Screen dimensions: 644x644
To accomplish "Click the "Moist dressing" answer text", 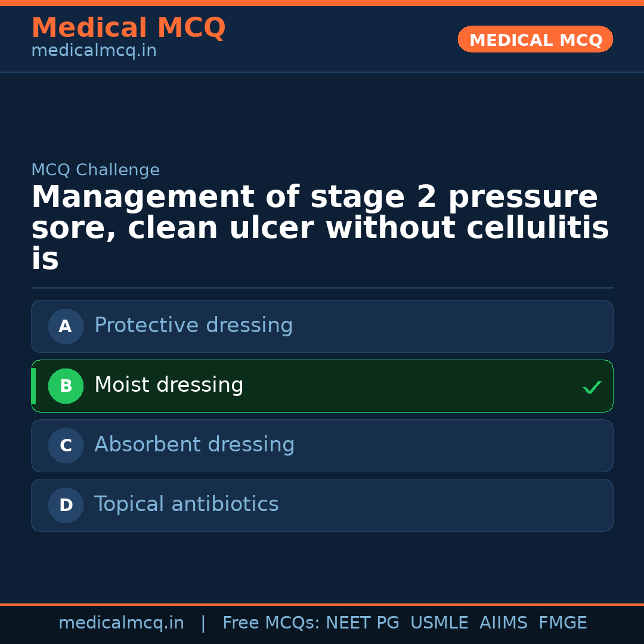I will pyautogui.click(x=169, y=385).
